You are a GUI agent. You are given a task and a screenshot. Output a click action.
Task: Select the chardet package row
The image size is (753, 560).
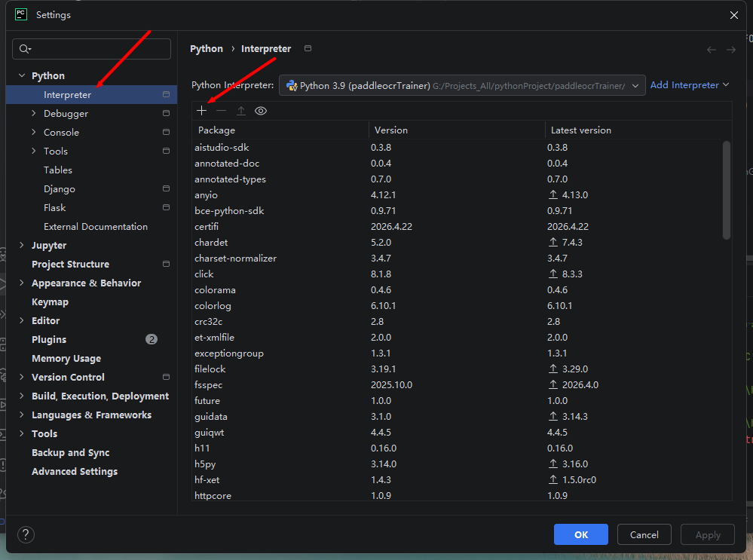coord(457,243)
